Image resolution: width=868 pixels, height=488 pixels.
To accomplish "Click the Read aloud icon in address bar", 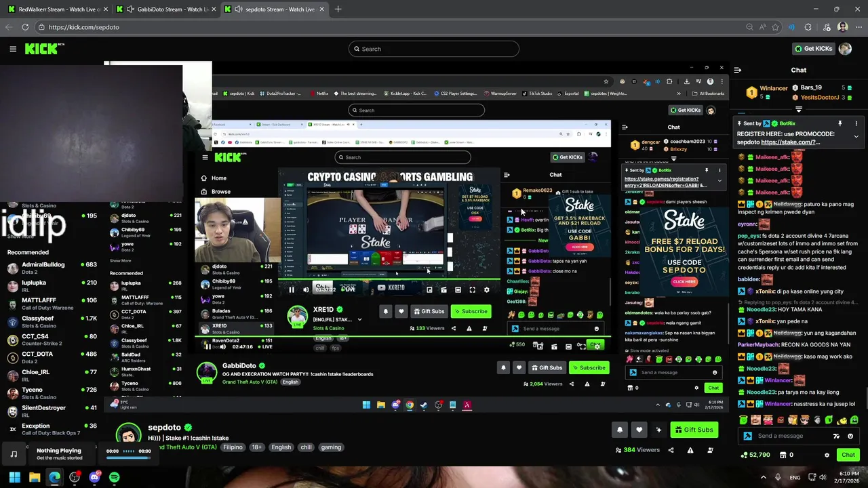I will point(763,27).
